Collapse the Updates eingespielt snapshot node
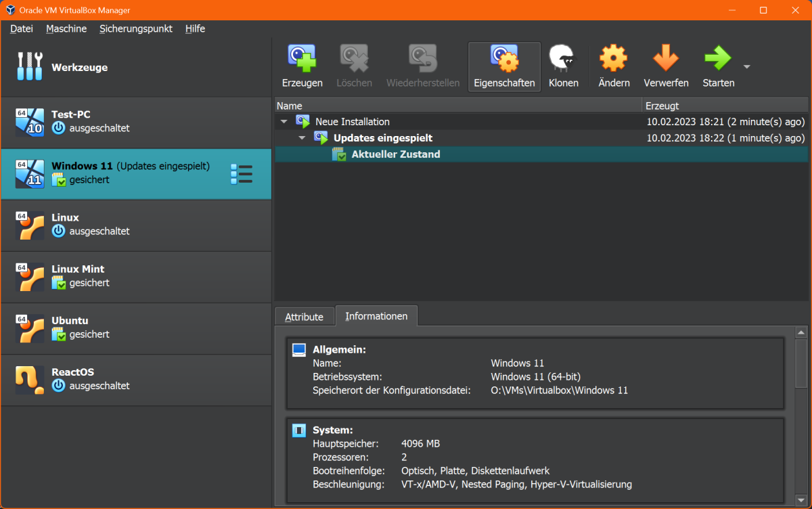Viewport: 812px width, 509px height. point(302,138)
